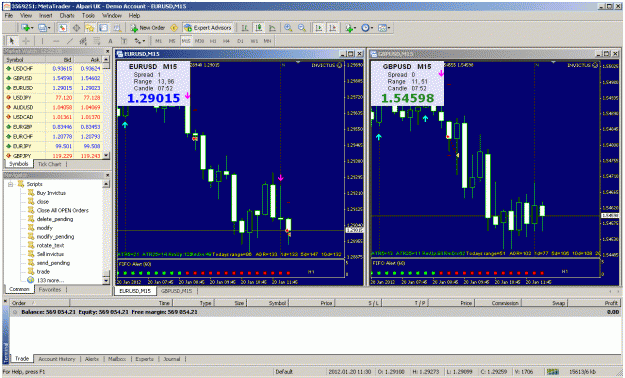Toggle the Data Window panel
Viewport: 625px width, 378px height.
click(x=76, y=28)
